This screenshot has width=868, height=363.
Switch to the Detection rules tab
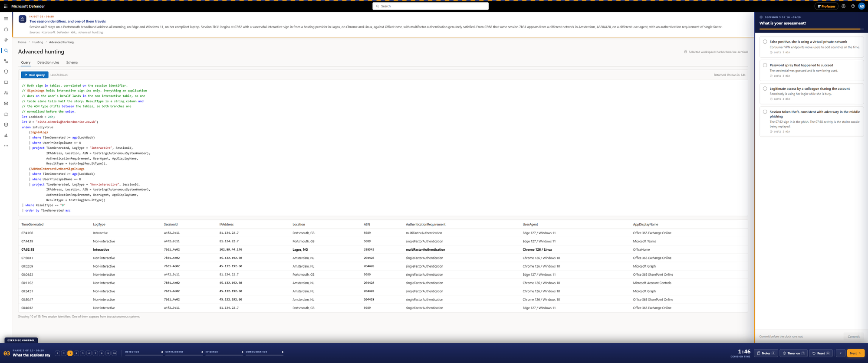[48, 62]
